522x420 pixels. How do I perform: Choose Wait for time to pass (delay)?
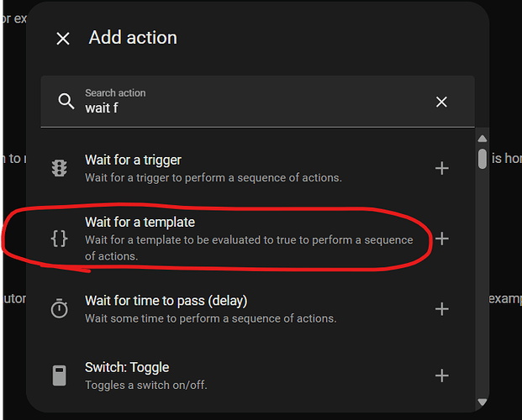210,309
